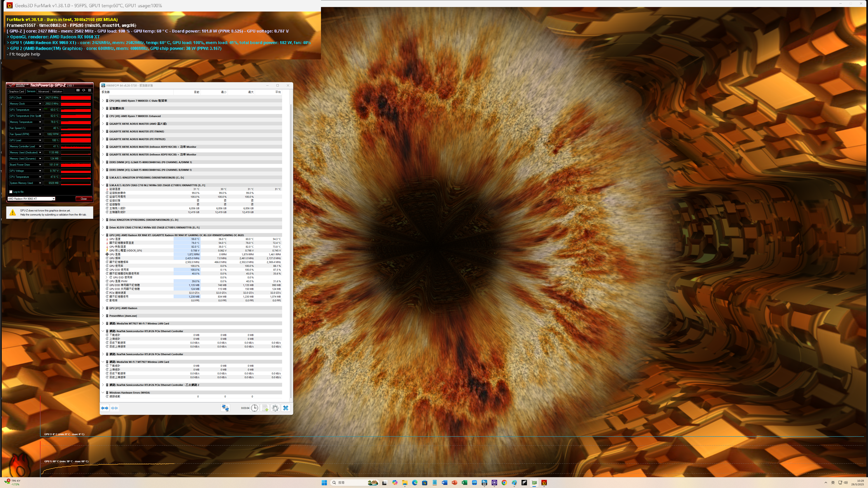Open the Windows Start button
The width and height of the screenshot is (868, 488).
coord(324,483)
